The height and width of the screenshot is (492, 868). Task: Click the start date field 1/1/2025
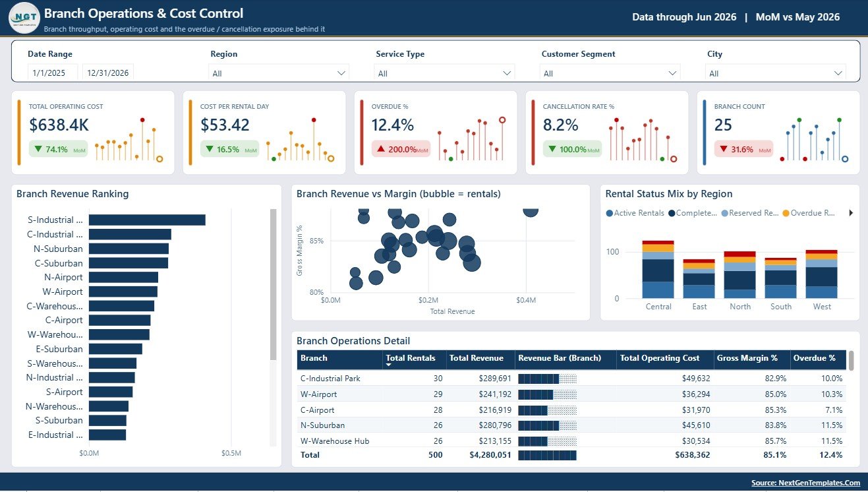(x=53, y=73)
